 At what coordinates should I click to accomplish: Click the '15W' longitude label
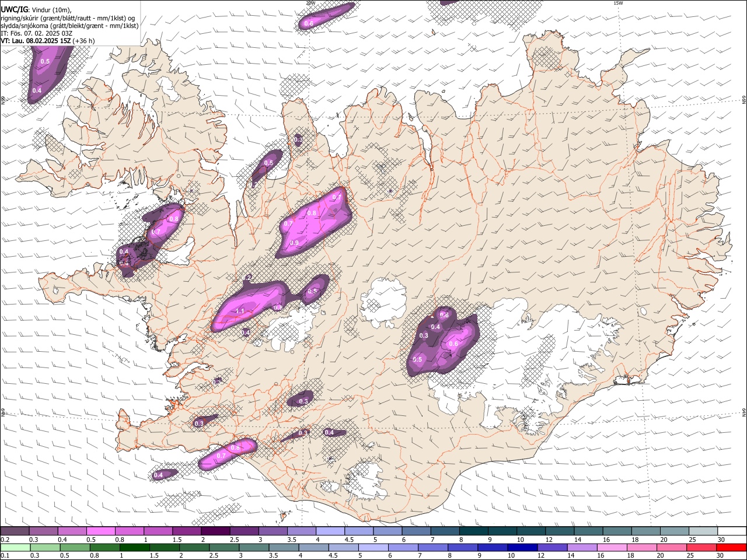click(618, 3)
